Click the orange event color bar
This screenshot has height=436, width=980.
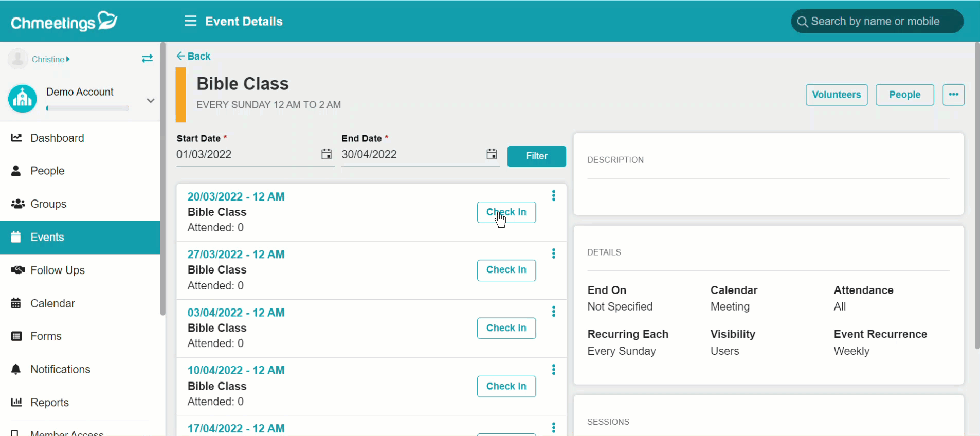[x=180, y=95]
